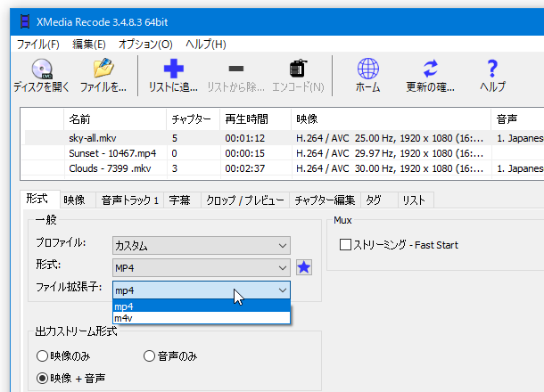
Task: Choose mp4 in extension list
Action: pos(202,306)
